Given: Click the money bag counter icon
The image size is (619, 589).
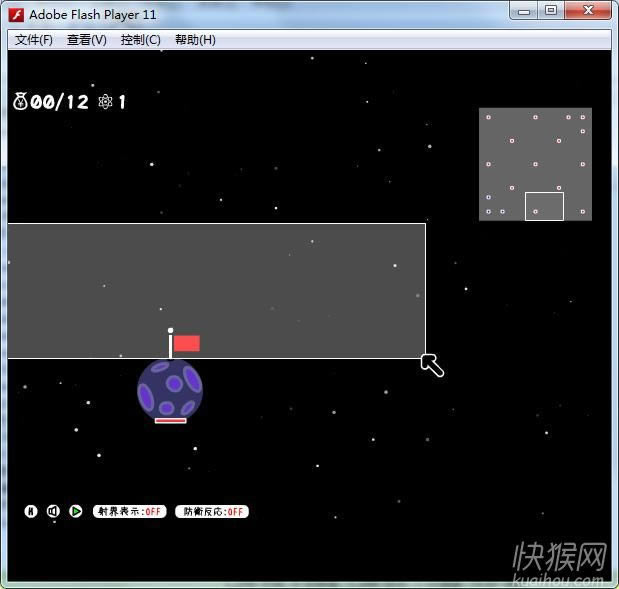Looking at the screenshot, I should (20, 101).
